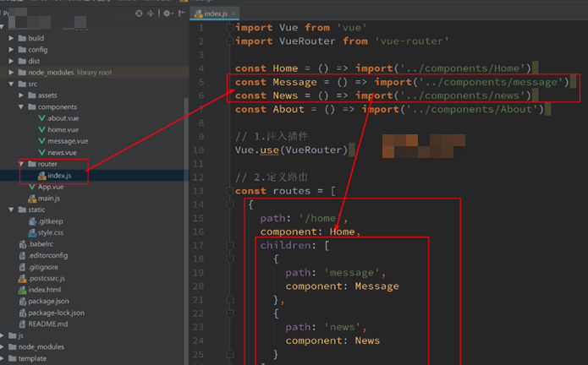Open index.html file
Screen dimensions: 588x365
pyautogui.click(x=44, y=290)
